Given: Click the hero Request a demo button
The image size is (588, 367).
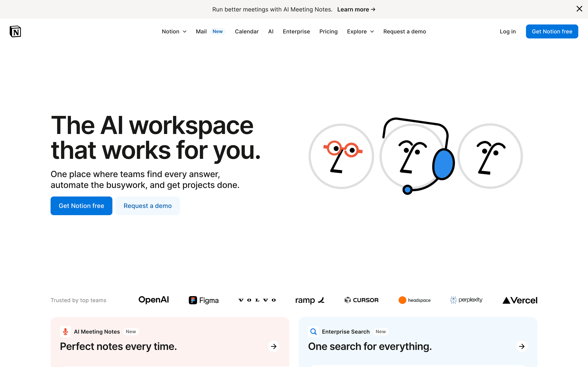Looking at the screenshot, I should (147, 206).
